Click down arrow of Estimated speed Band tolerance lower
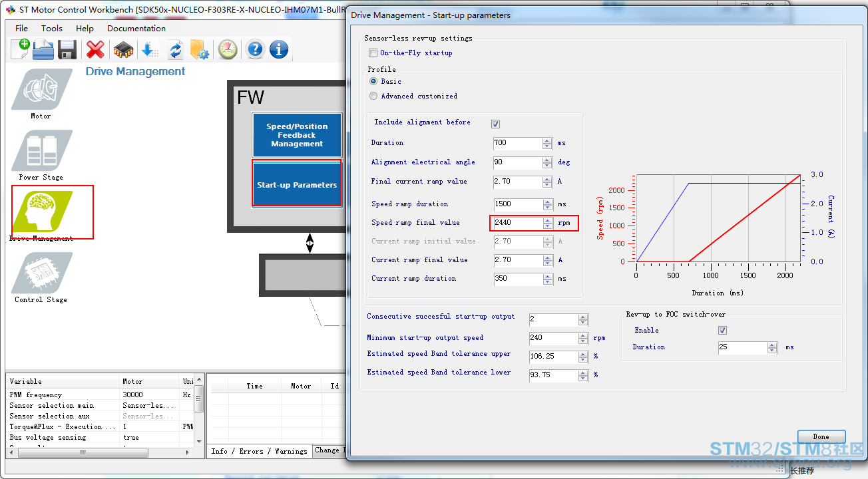 coord(583,379)
